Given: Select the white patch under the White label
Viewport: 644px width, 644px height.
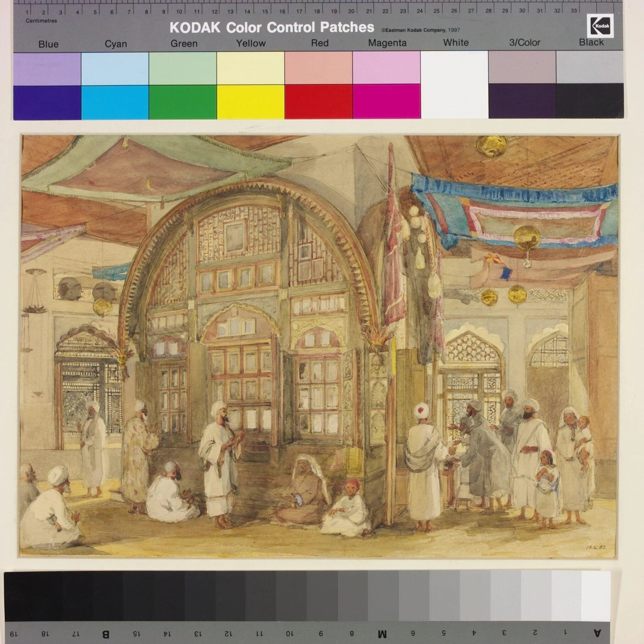Looking at the screenshot, I should point(455,84).
